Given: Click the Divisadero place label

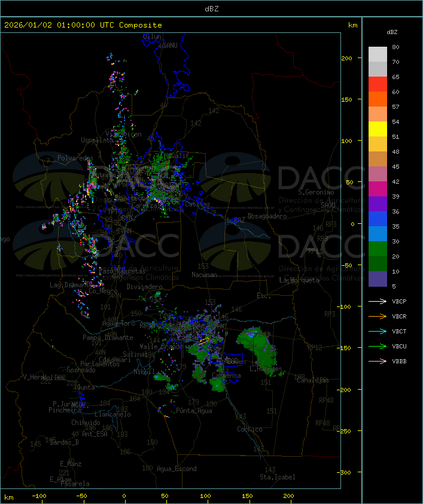Looking at the screenshot, I should click(x=145, y=287).
